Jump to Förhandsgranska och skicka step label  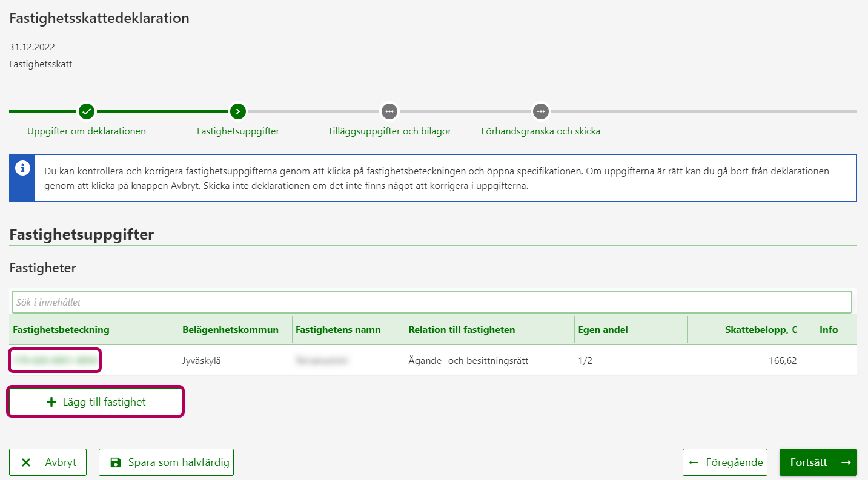(x=540, y=131)
